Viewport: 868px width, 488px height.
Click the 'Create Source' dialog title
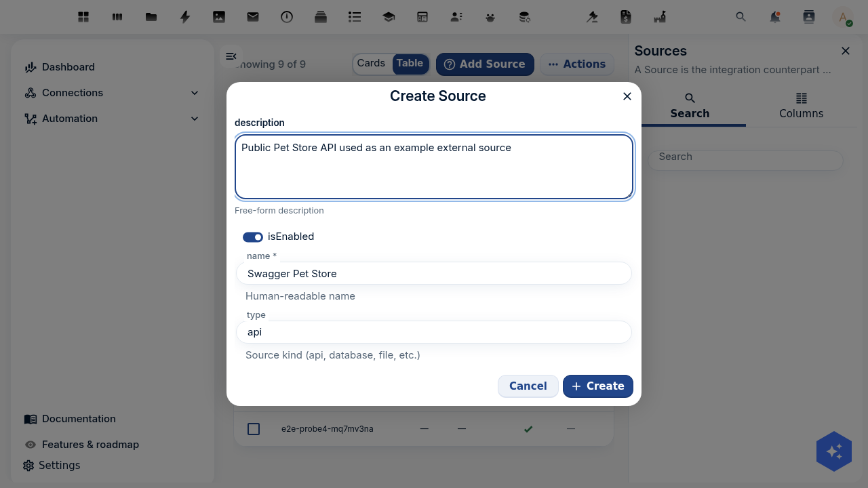438,96
